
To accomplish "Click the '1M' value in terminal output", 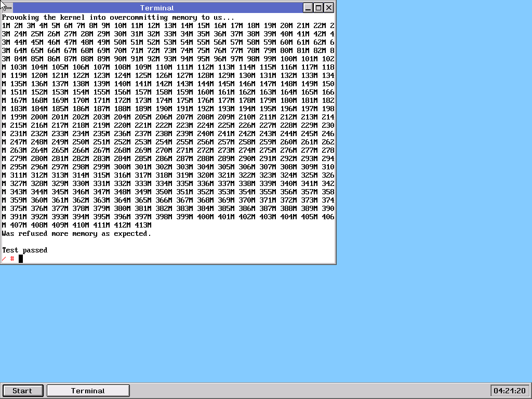I will [x=6, y=26].
